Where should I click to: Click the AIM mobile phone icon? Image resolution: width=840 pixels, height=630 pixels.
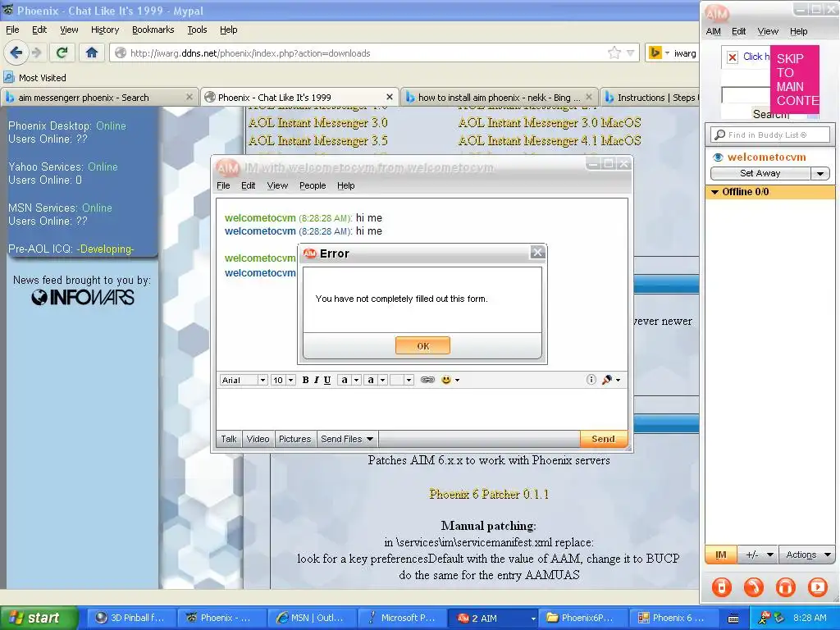(721, 587)
